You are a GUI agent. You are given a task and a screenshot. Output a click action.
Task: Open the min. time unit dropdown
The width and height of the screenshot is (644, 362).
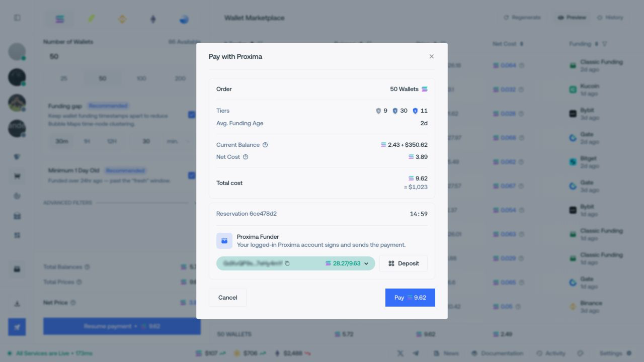[x=178, y=141]
